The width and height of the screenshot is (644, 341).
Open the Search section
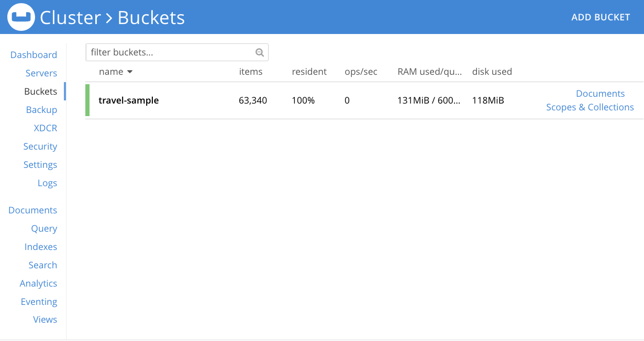(43, 265)
